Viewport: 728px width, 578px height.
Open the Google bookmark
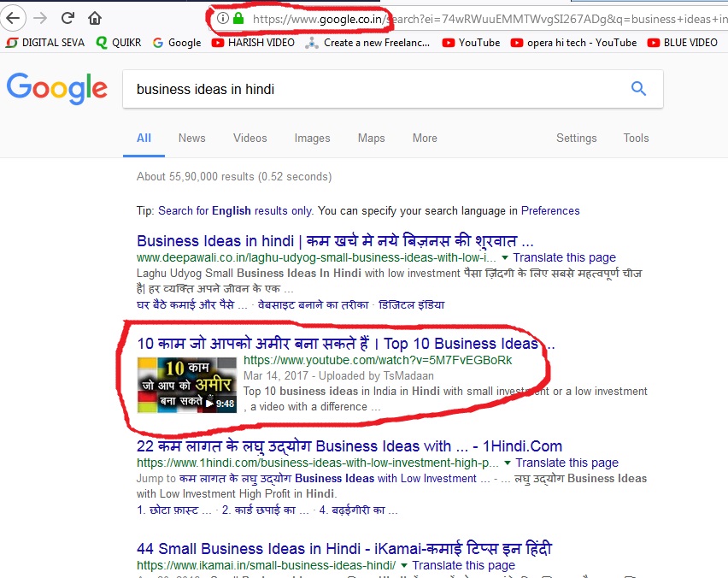click(177, 43)
